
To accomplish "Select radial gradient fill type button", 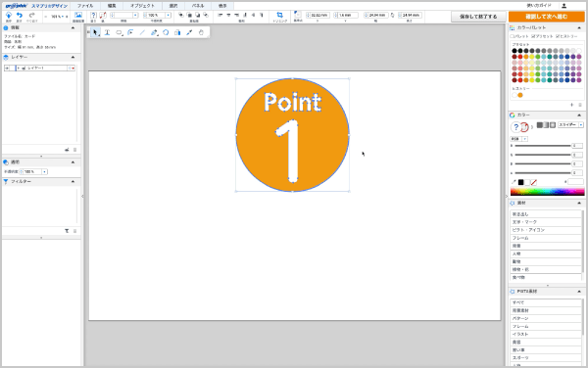I will coord(553,125).
